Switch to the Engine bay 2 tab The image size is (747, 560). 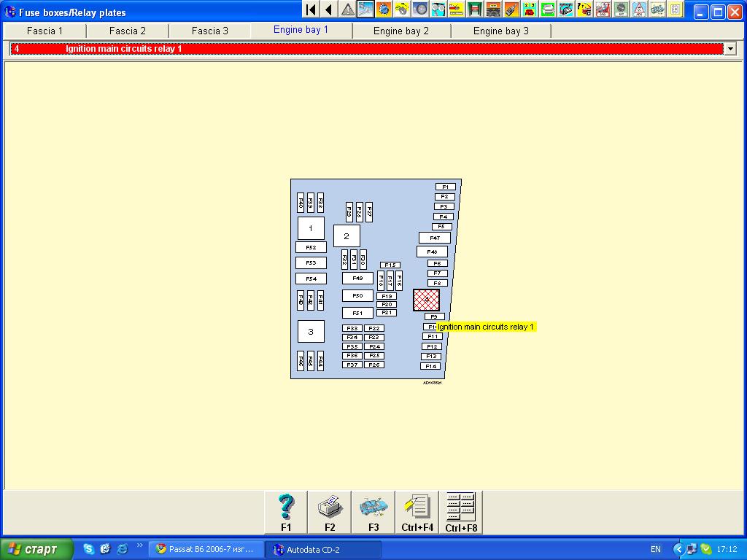pos(401,31)
